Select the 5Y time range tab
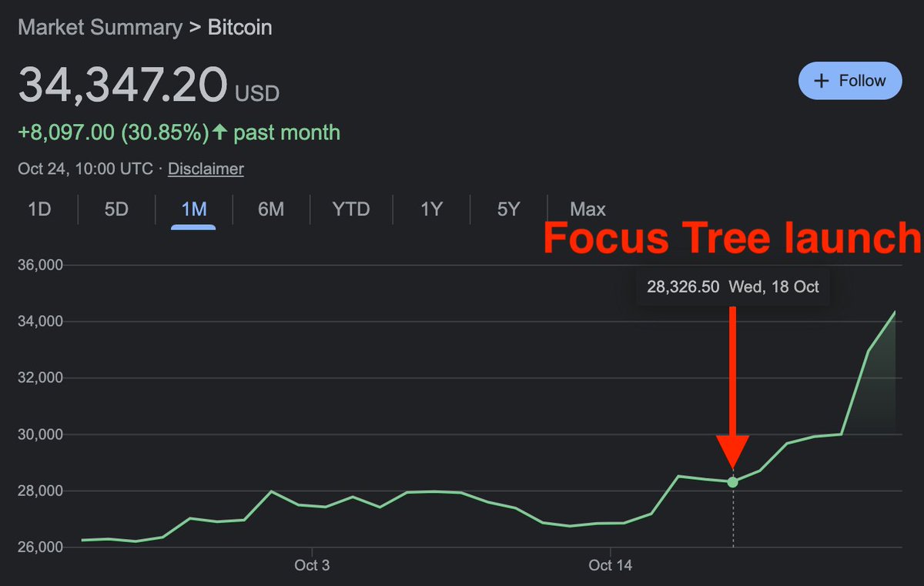 508,209
